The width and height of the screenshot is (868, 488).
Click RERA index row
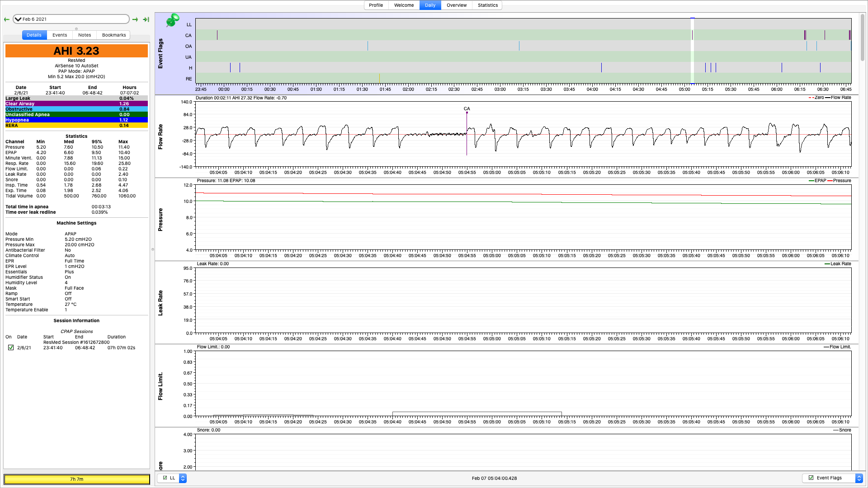pos(76,125)
